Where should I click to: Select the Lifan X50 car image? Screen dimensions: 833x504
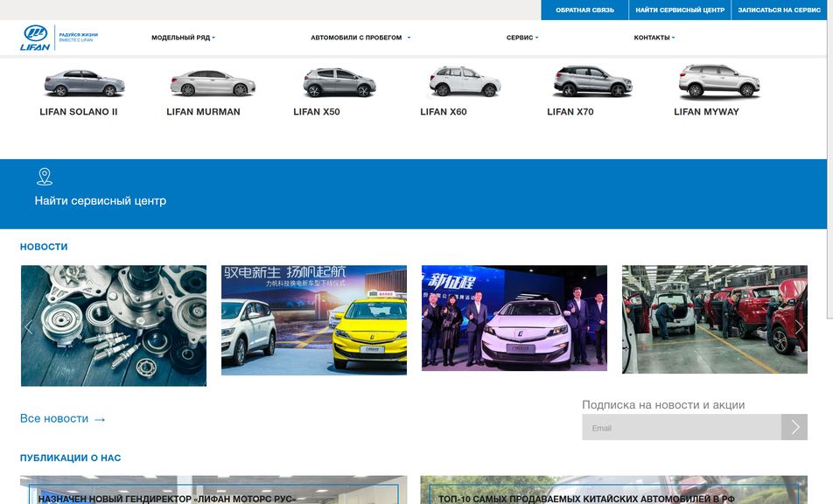click(x=339, y=82)
